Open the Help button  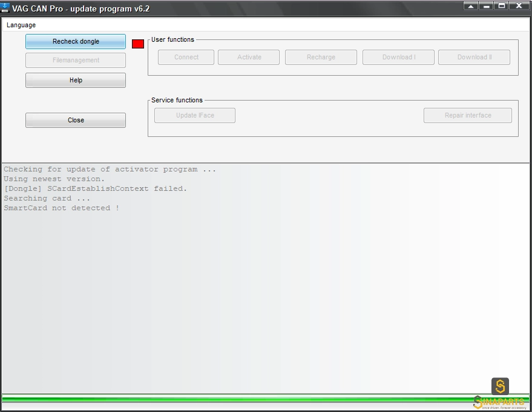click(76, 80)
